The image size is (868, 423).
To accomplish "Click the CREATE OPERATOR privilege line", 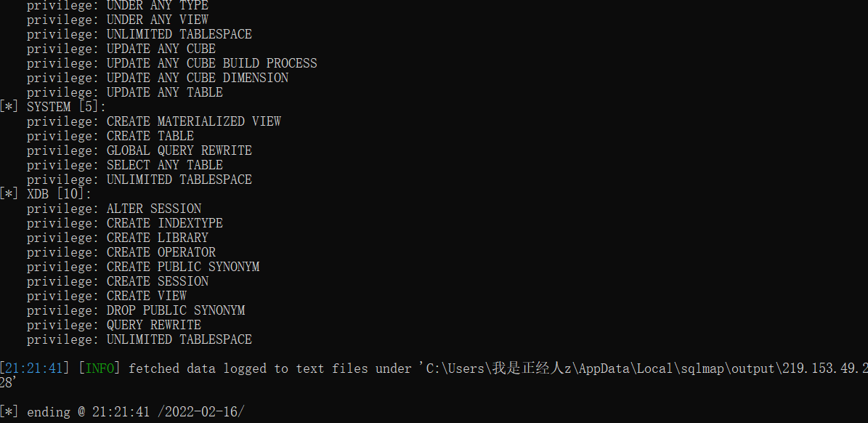I will (161, 252).
